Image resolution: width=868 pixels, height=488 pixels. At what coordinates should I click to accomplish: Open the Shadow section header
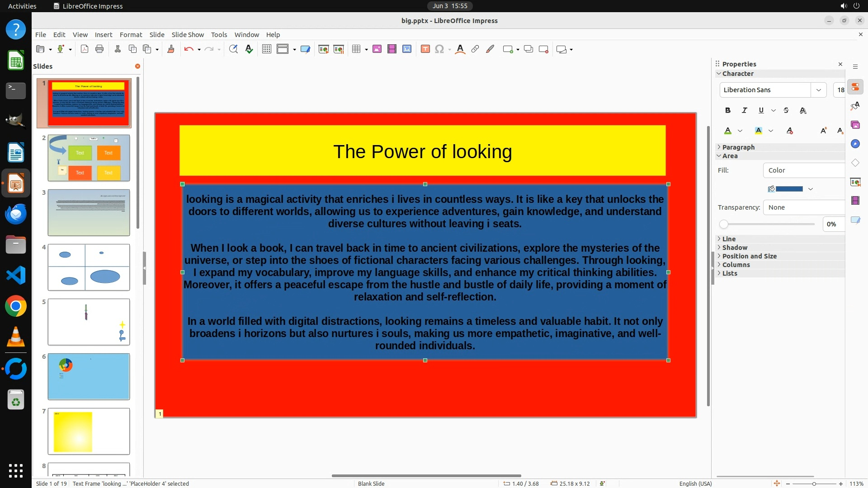(x=735, y=248)
